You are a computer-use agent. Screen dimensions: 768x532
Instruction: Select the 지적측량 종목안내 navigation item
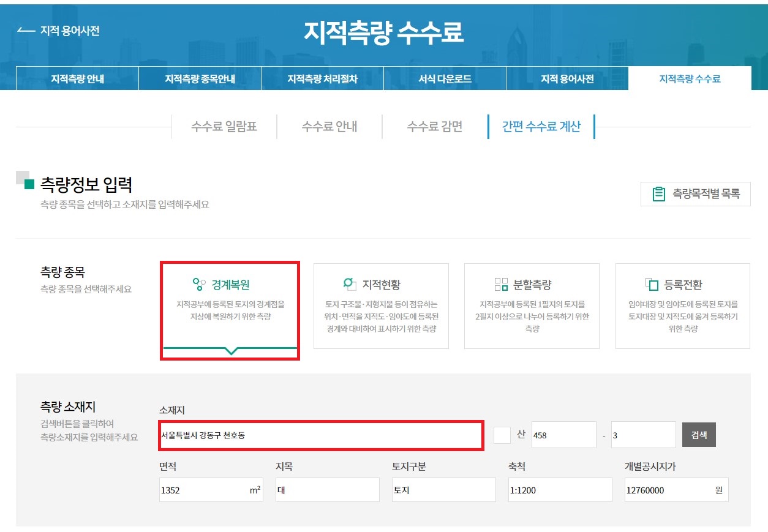point(200,78)
